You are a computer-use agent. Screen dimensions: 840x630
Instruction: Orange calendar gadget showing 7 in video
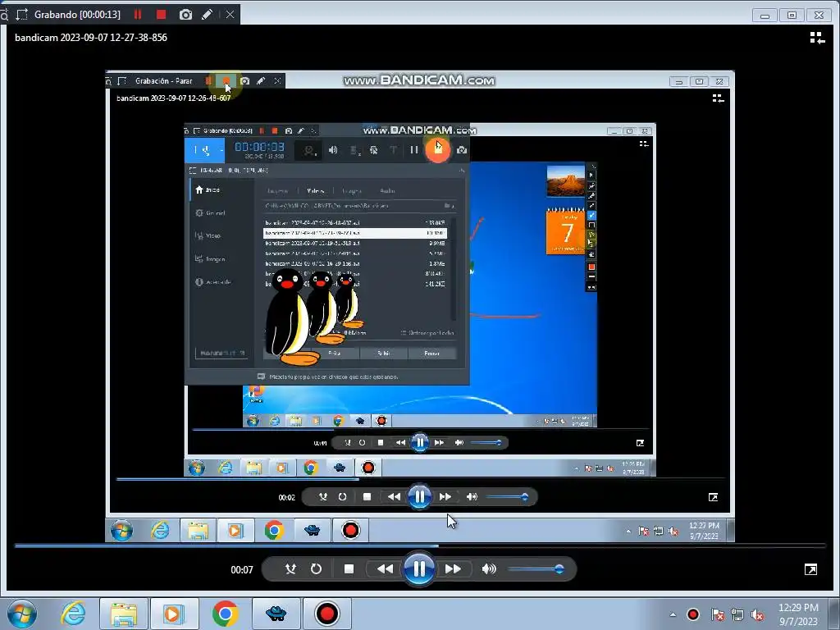coord(566,231)
